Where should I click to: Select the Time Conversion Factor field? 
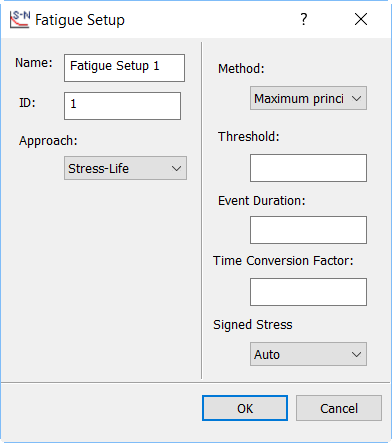pos(308,292)
